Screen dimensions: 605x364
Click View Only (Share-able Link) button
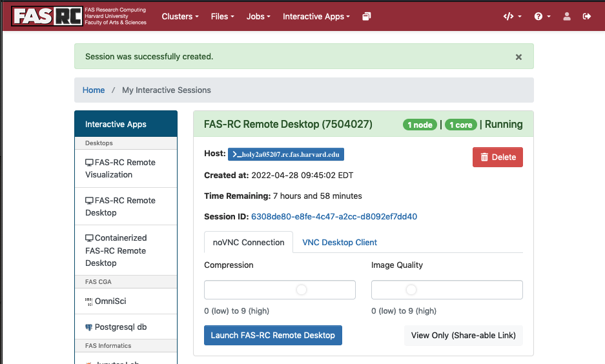[463, 336]
